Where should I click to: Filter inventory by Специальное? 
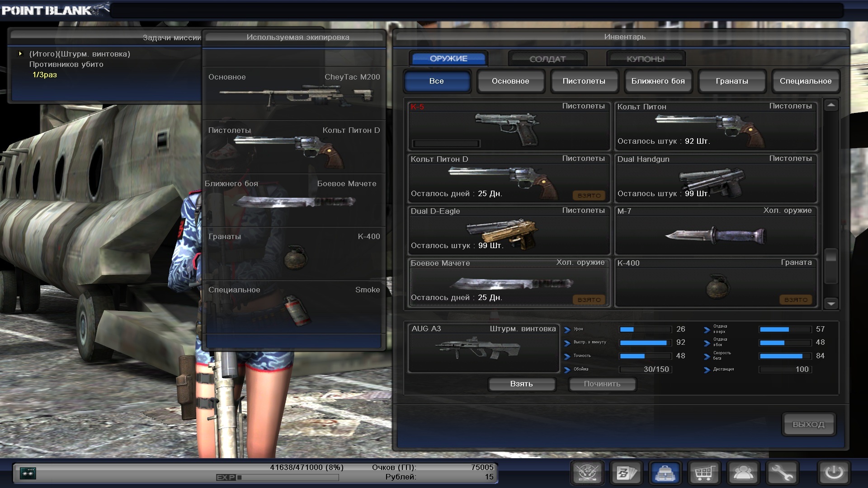(806, 81)
